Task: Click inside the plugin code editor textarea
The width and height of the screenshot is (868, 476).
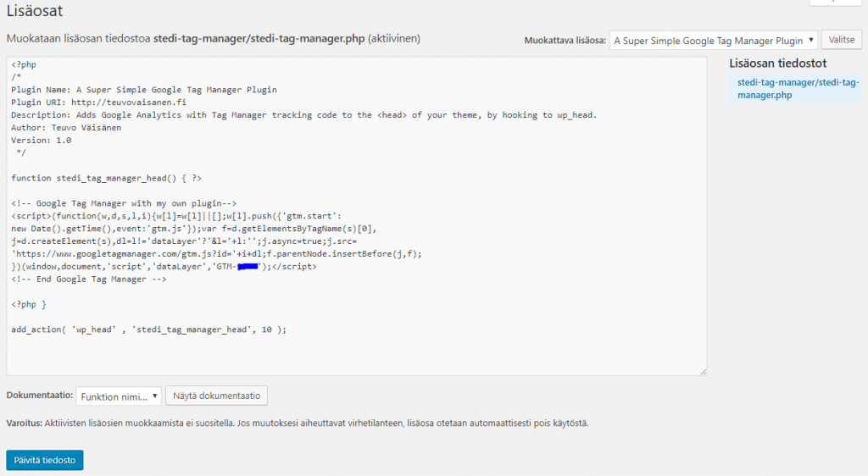Action: [357, 216]
